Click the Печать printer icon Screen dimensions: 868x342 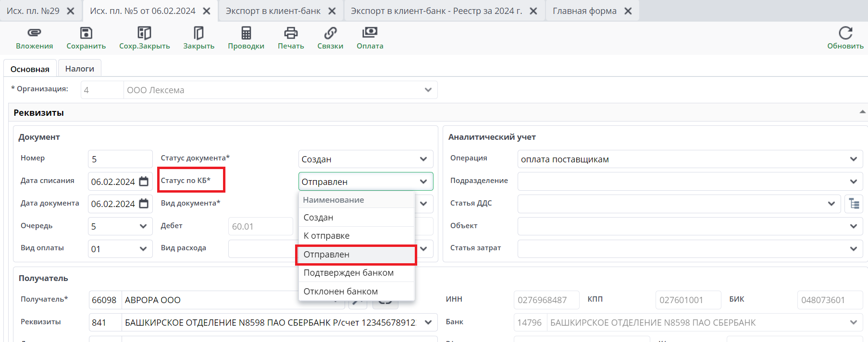(x=291, y=33)
